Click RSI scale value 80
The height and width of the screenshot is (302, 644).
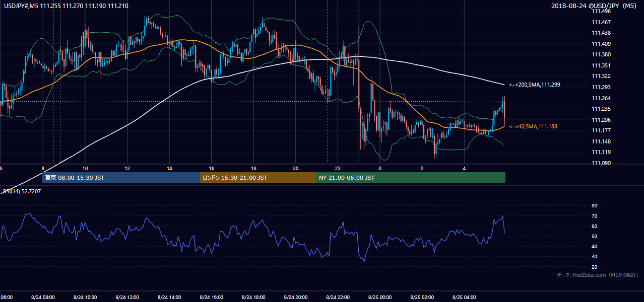(x=594, y=206)
